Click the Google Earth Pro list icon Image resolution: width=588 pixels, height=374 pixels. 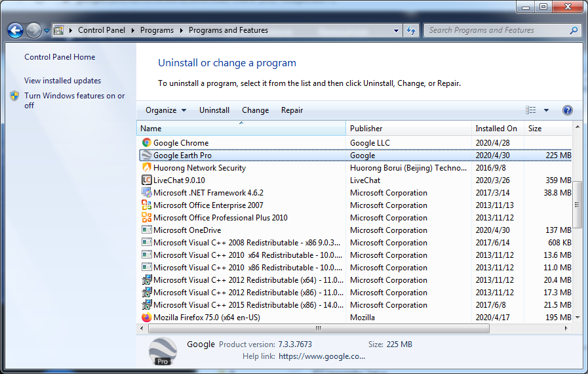147,155
